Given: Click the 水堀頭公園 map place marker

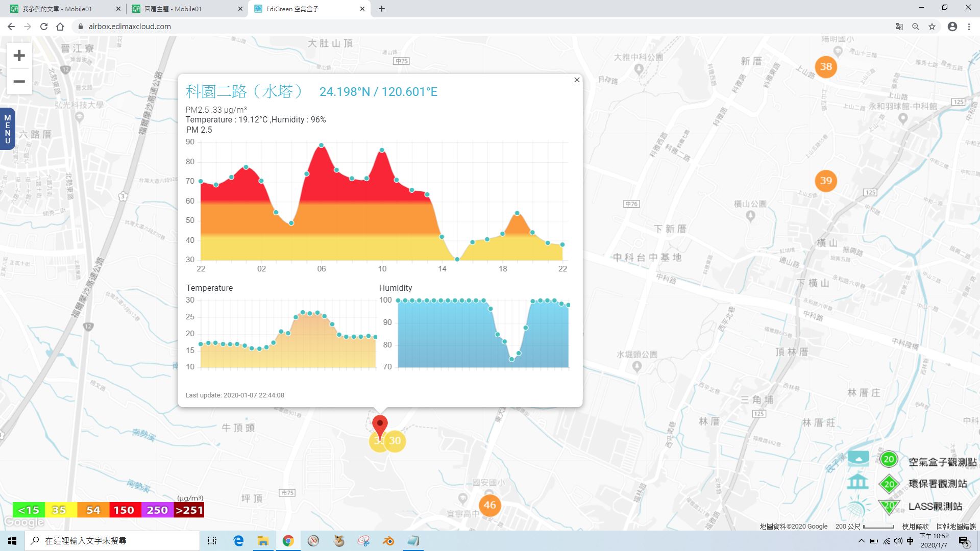Looking at the screenshot, I should [x=637, y=366].
